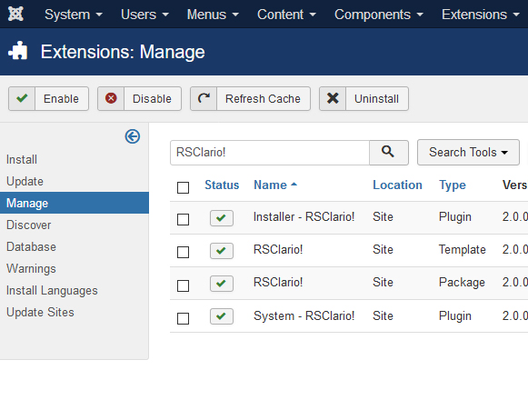Click the Disable button label
528x420 pixels.
[152, 99]
